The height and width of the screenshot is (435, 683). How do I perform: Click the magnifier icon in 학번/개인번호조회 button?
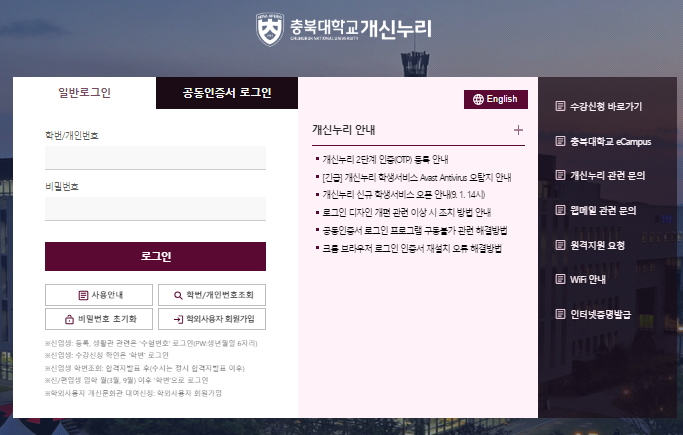click(x=178, y=295)
